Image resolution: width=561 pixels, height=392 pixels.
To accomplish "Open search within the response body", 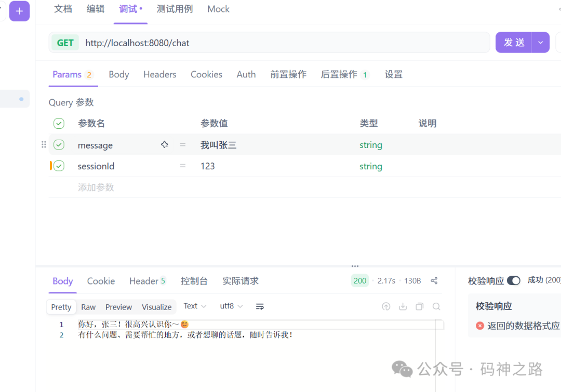I will tap(436, 306).
